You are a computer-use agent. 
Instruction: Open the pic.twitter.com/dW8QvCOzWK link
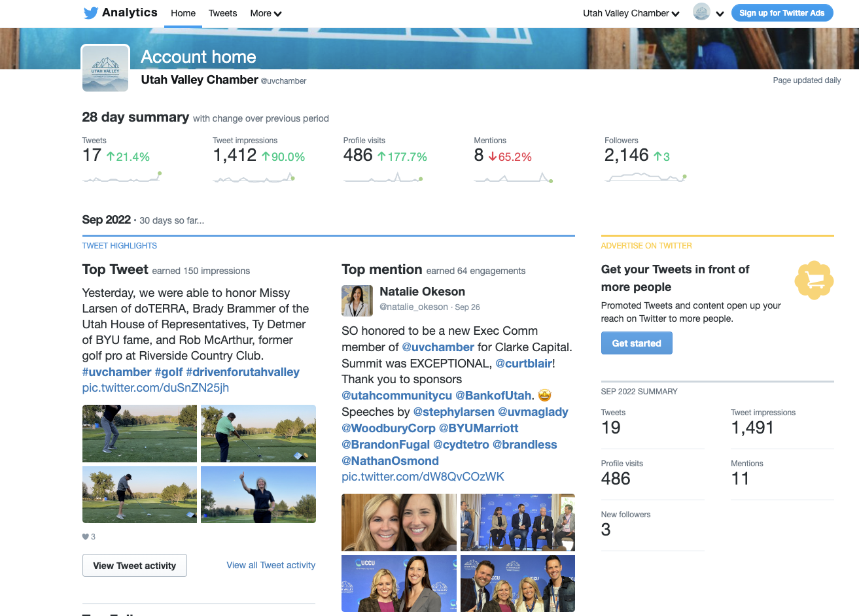coord(423,477)
